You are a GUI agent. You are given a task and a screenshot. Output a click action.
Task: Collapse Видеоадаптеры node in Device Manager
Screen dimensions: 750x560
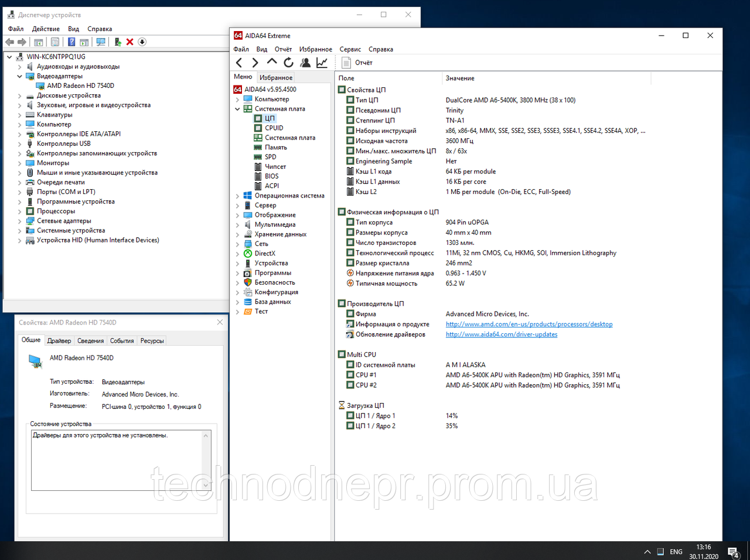click(19, 76)
